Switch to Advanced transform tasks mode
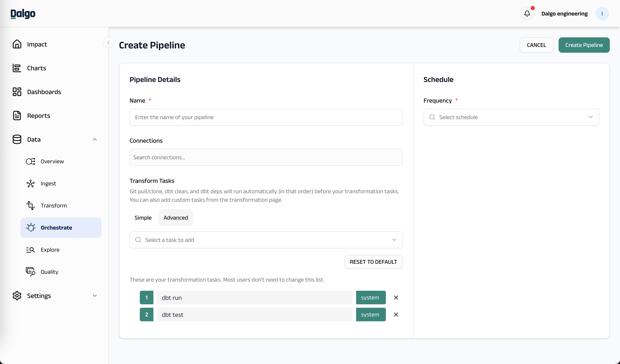The image size is (620, 364). [x=176, y=218]
